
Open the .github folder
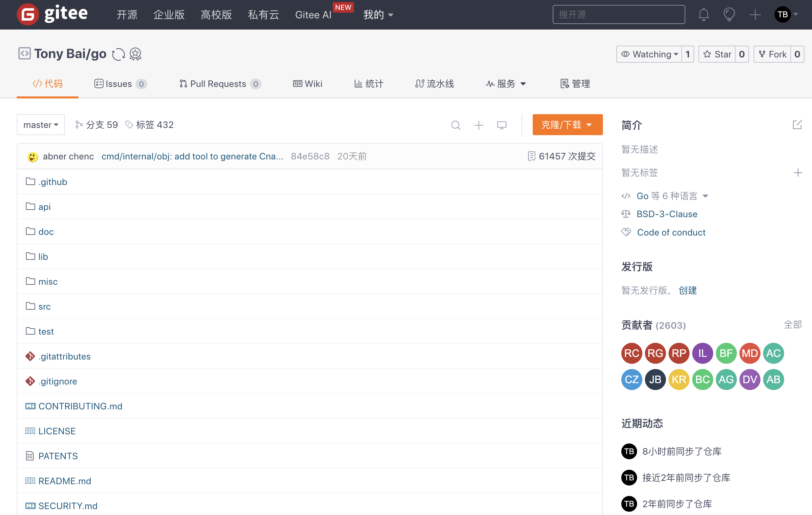click(53, 182)
